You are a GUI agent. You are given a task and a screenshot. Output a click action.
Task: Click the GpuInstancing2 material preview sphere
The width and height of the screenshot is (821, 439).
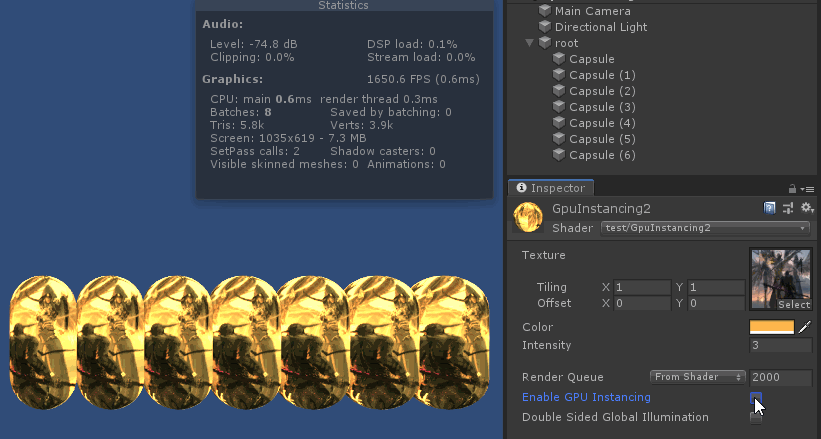528,217
